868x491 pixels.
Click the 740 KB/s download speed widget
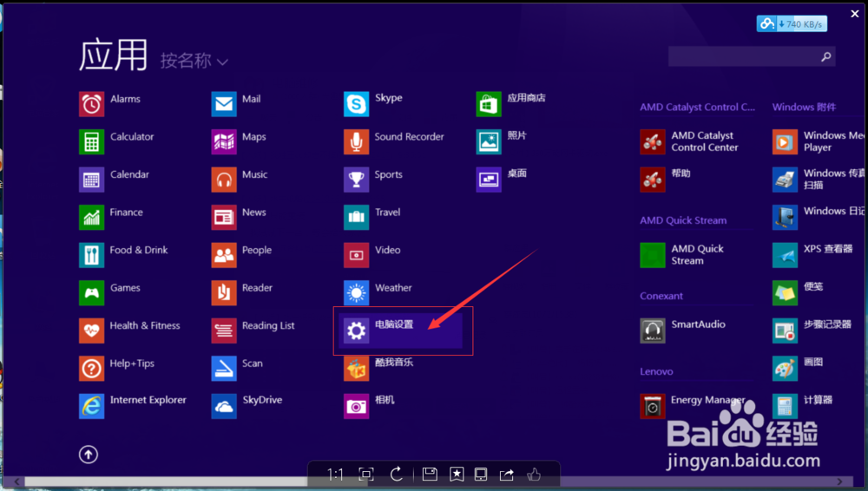(792, 23)
